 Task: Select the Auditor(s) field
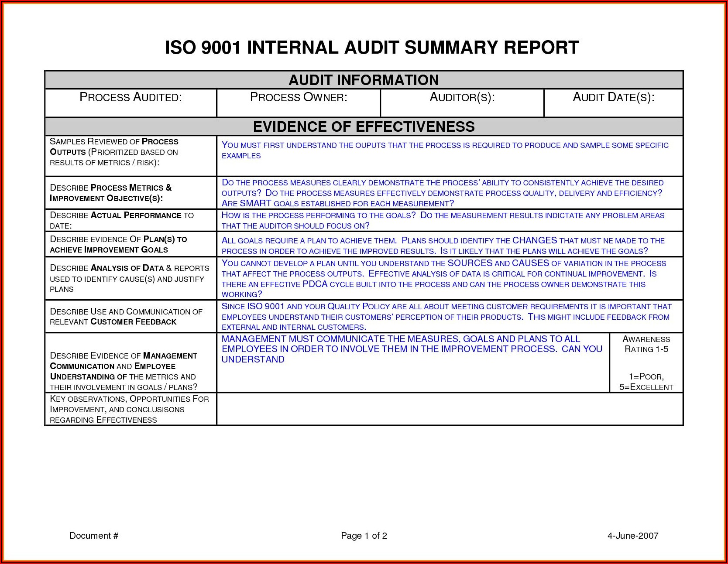(462, 103)
